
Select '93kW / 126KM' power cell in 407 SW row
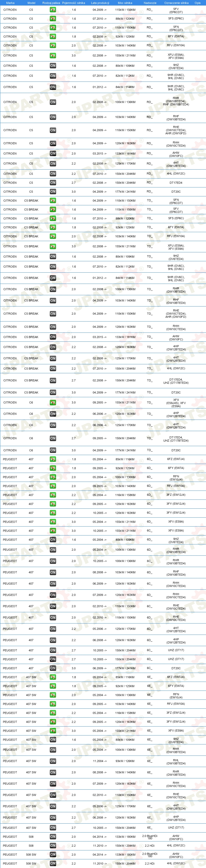(125, 761)
